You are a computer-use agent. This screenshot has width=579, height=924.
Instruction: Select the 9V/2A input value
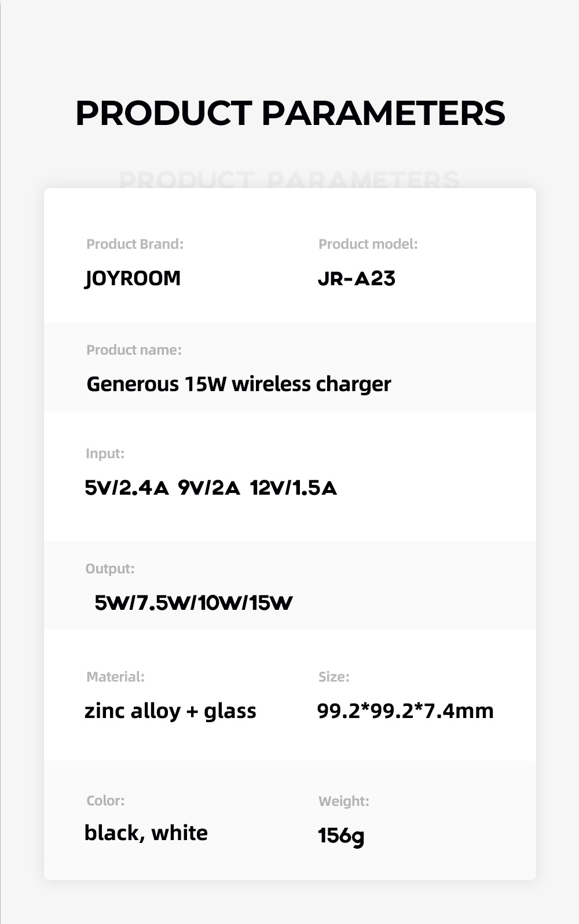(208, 488)
